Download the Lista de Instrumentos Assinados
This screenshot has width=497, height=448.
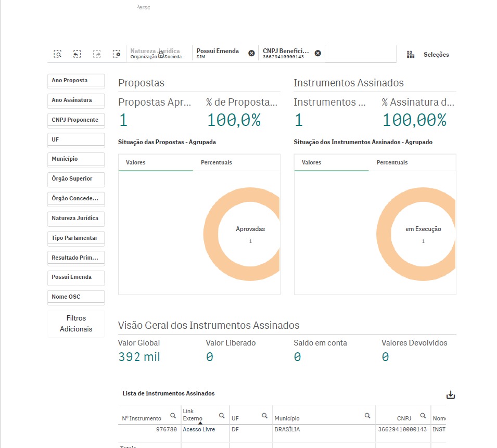pos(451,395)
